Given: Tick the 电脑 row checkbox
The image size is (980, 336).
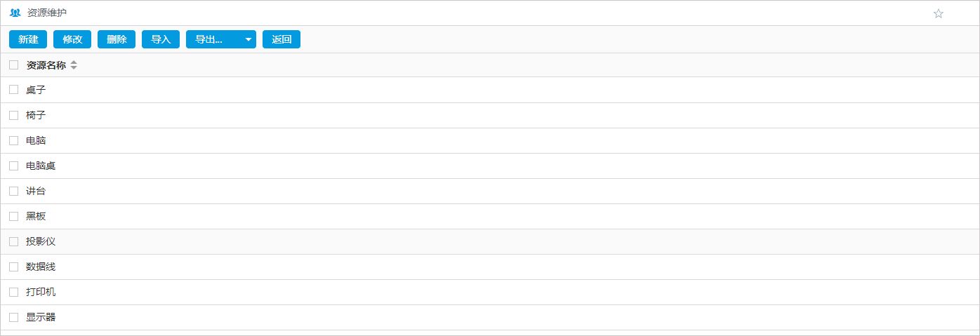Looking at the screenshot, I should (14, 140).
